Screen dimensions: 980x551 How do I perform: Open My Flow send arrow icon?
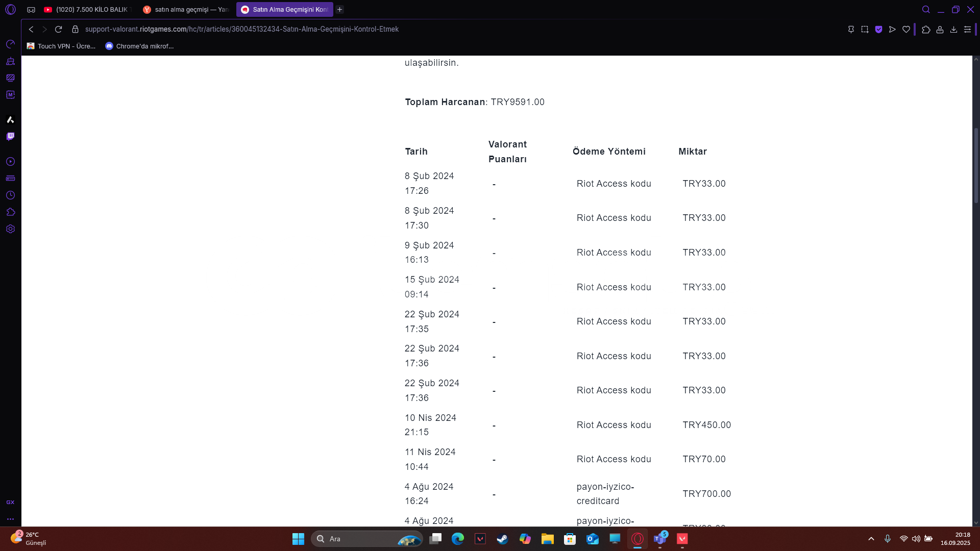point(892,30)
